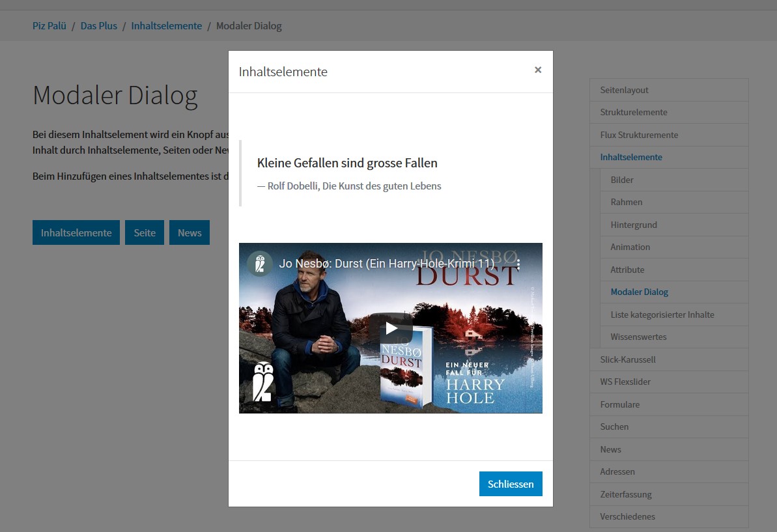The height and width of the screenshot is (532, 777).
Task: Open Slick-Karussell from the sidebar
Action: [628, 359]
